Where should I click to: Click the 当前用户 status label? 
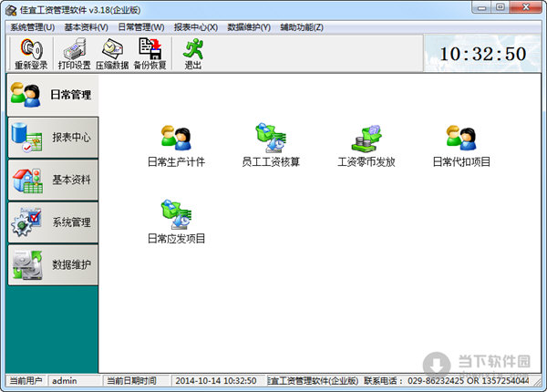26,381
